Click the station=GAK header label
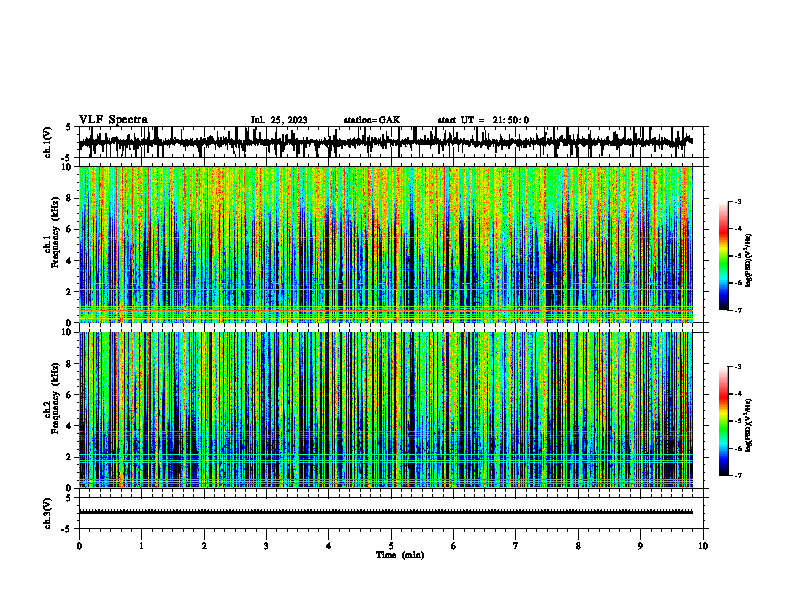The image size is (792, 612). 372,120
